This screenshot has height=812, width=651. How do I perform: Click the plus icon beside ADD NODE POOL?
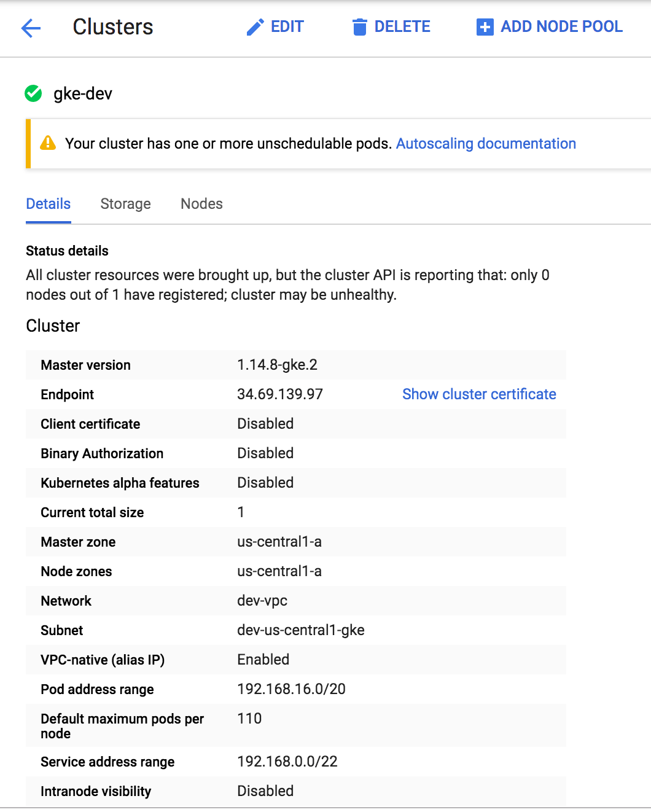485,27
